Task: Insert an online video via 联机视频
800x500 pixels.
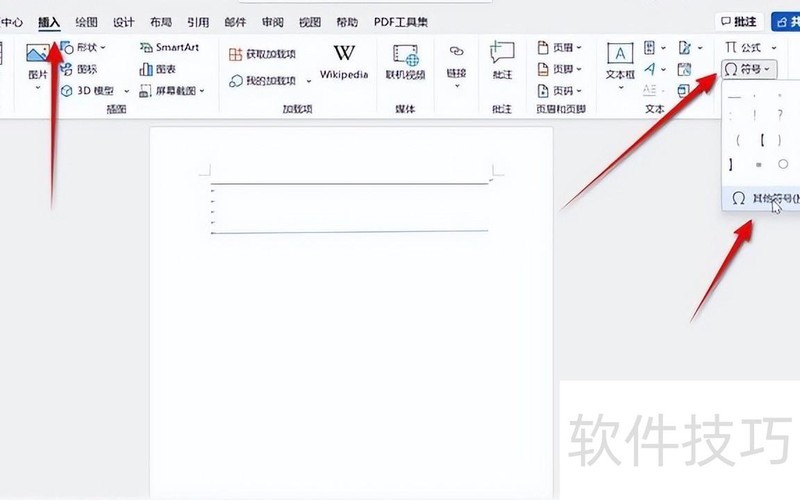Action: pyautogui.click(x=405, y=62)
